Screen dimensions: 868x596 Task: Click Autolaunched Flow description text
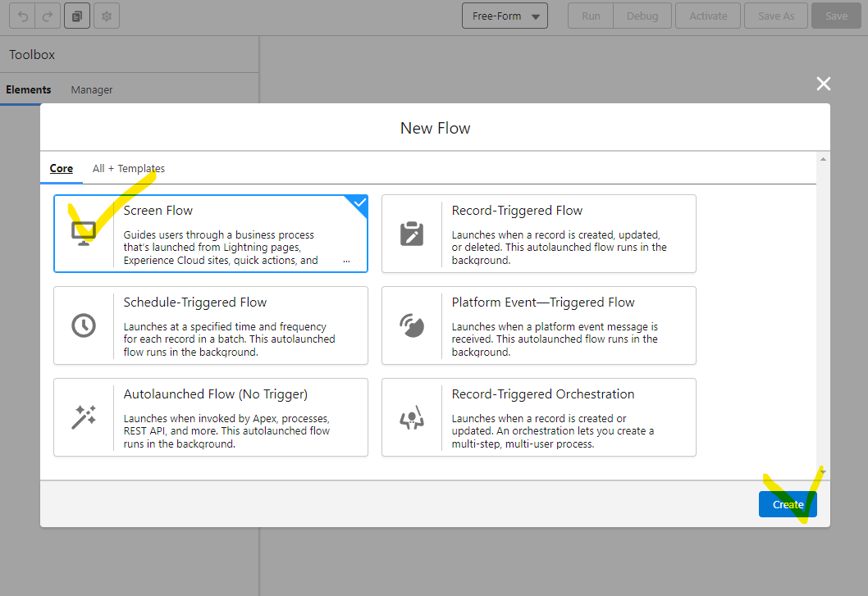(226, 431)
